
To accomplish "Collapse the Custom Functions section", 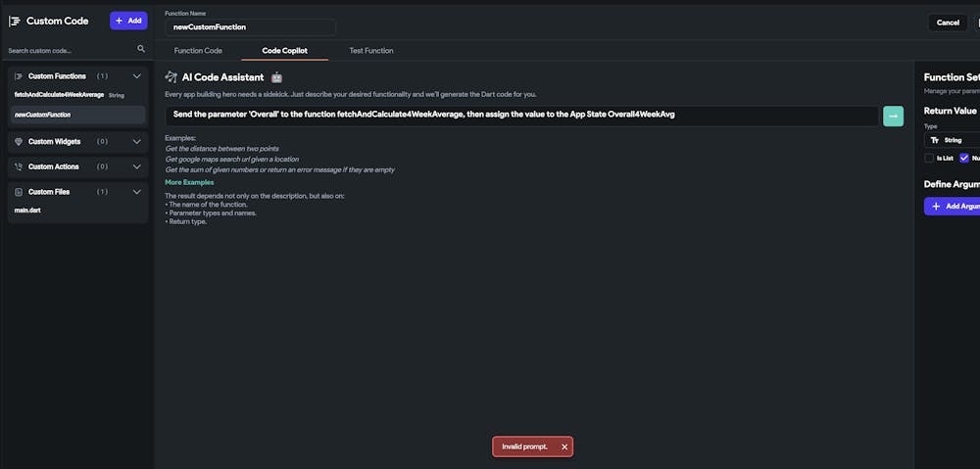I will (x=137, y=76).
